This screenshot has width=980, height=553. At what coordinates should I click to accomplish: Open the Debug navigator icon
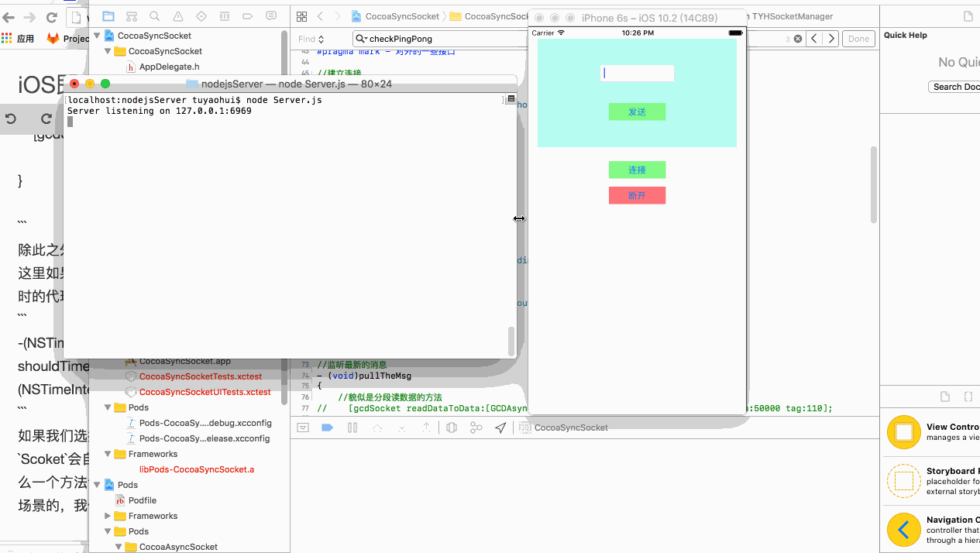pyautogui.click(x=225, y=16)
